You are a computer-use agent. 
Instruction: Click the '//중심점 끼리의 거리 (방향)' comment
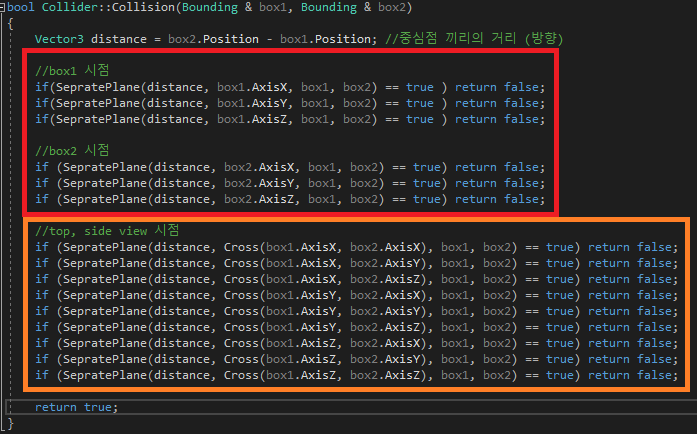(x=474, y=39)
